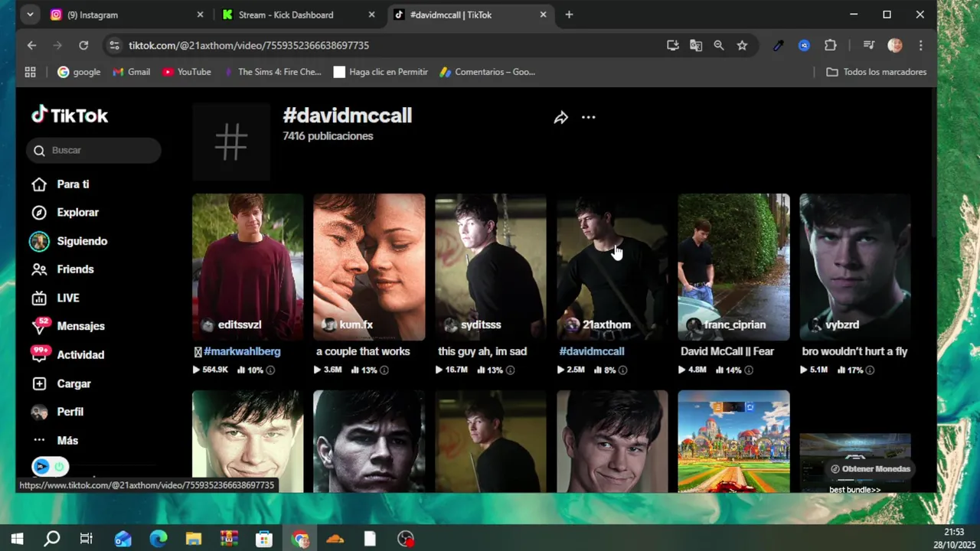980x551 pixels.
Task: Click the site information icon in address bar
Action: click(114, 46)
